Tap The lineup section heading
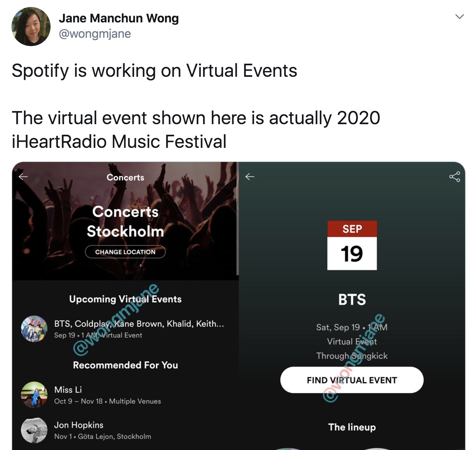 [x=352, y=427]
